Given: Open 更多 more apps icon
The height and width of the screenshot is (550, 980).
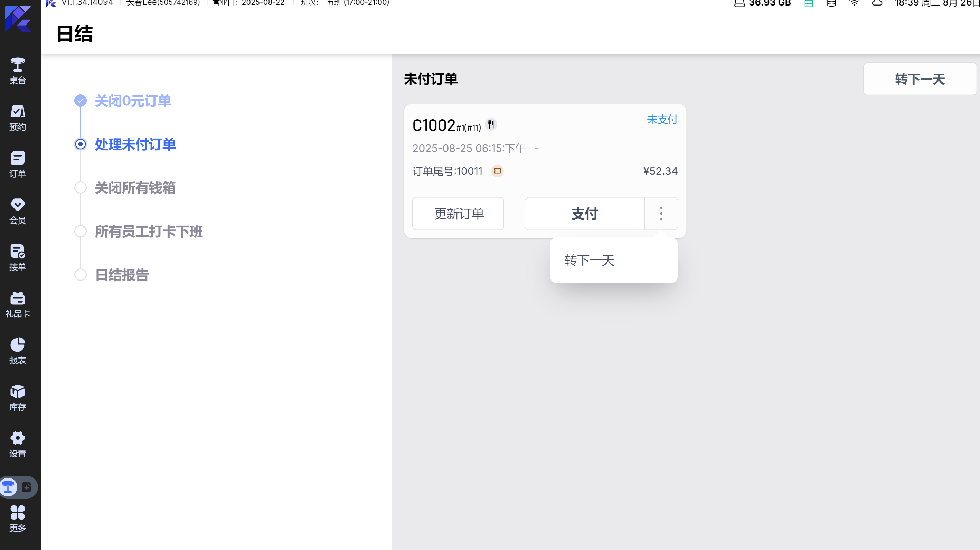Looking at the screenshot, I should pyautogui.click(x=18, y=519).
